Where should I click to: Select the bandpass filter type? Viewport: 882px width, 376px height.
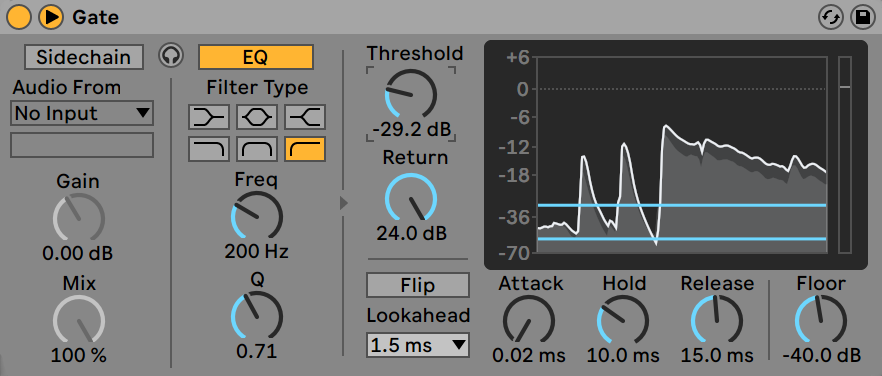click(257, 149)
